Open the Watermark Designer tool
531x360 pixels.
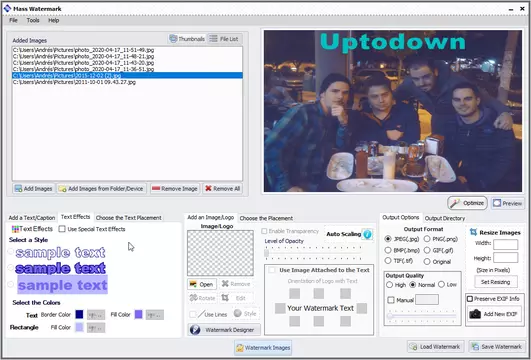click(224, 330)
